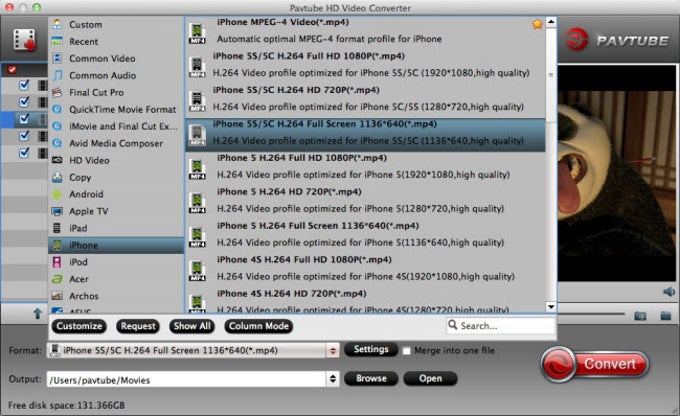Click the Android robot icon
Viewport: 680px width, 416px height.
point(57,194)
